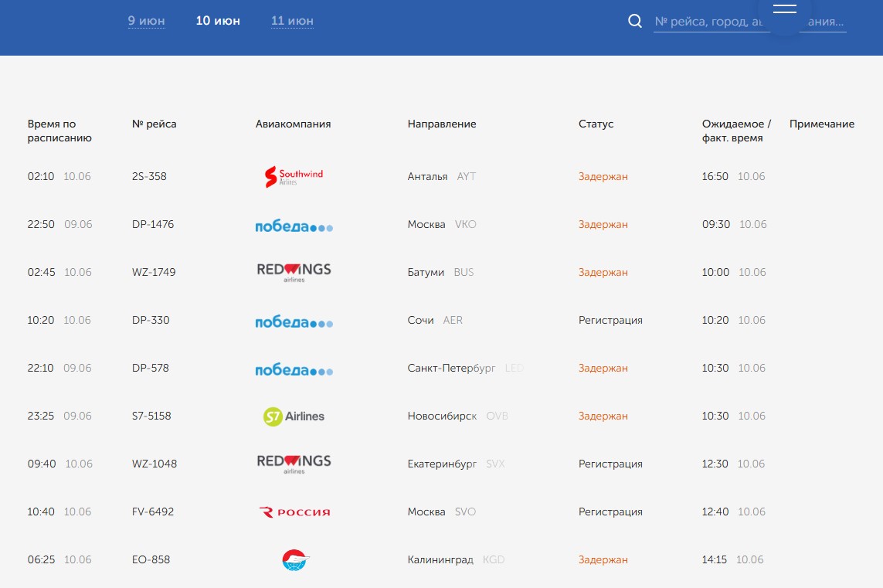Viewport: 883px width, 588px height.
Task: Switch to the 11 июн date tab
Action: [x=292, y=21]
